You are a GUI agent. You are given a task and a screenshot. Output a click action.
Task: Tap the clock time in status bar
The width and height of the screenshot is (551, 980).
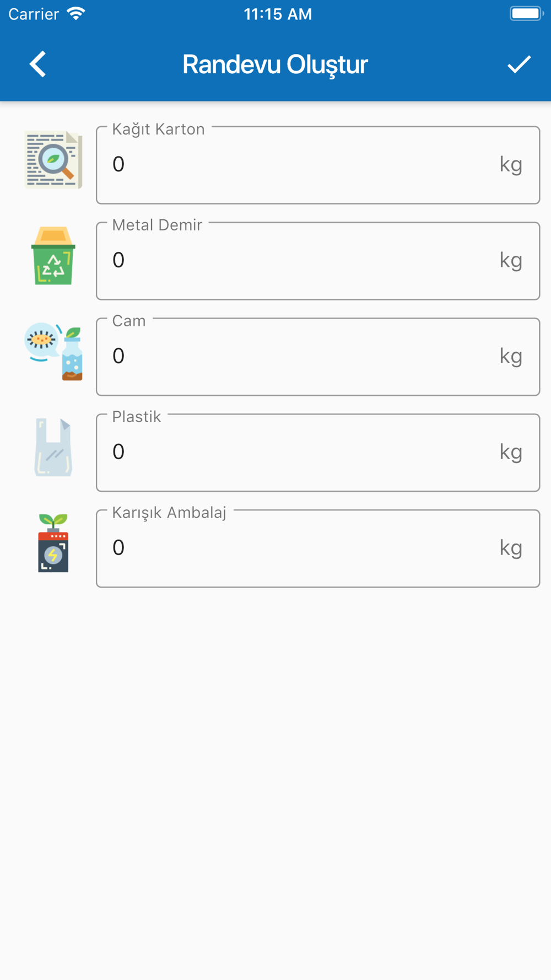[278, 14]
